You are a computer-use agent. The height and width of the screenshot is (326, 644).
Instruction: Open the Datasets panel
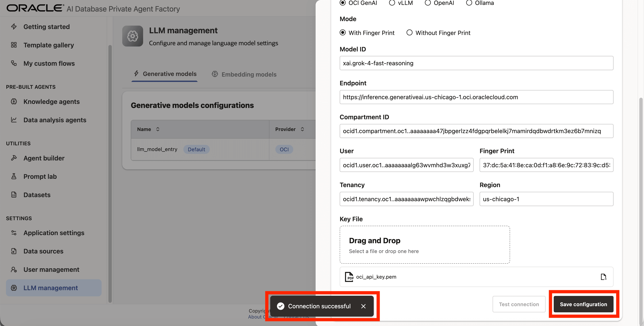coord(37,195)
